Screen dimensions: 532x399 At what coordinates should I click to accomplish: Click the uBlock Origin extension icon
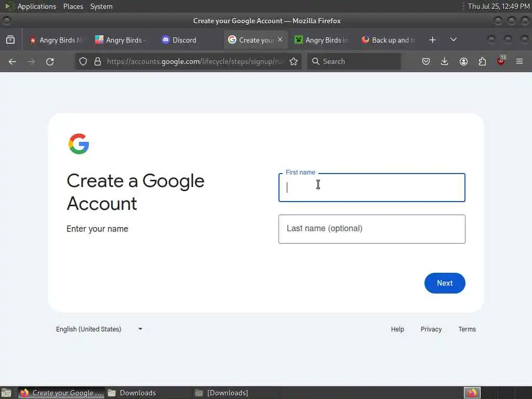click(x=501, y=61)
